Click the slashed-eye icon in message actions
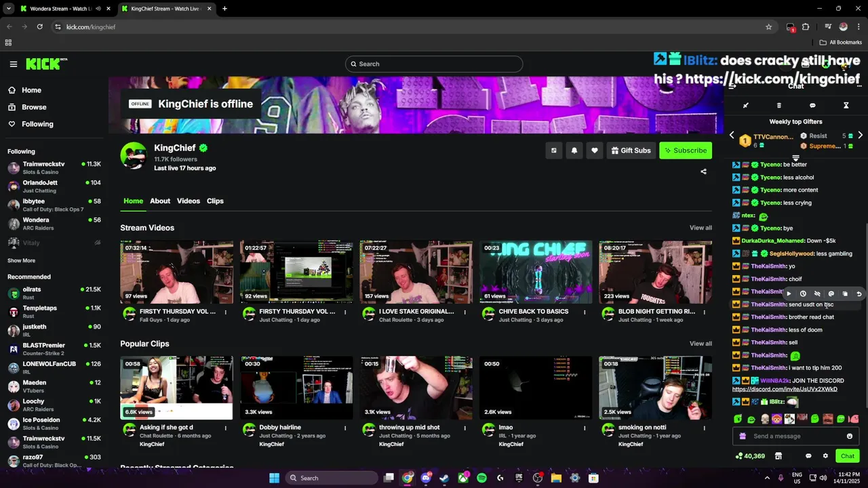This screenshot has width=868, height=488. pos(817,294)
